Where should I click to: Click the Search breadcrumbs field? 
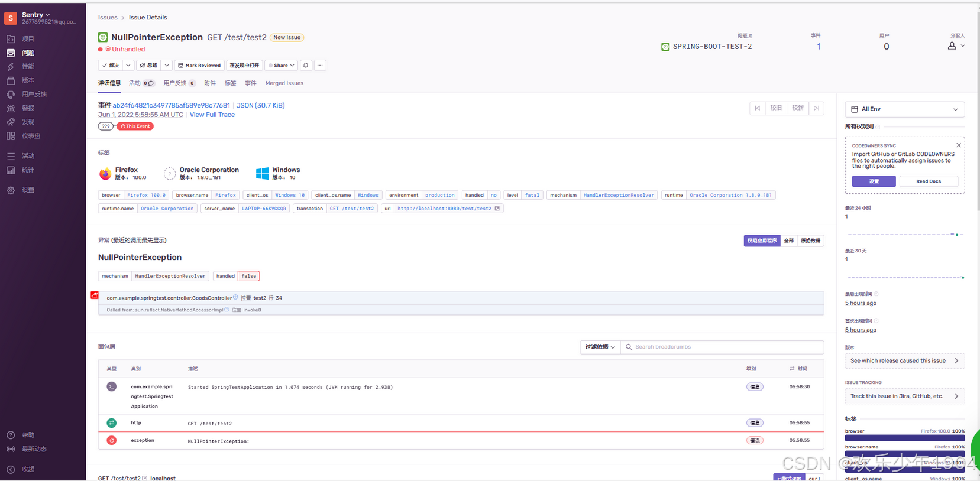(722, 347)
